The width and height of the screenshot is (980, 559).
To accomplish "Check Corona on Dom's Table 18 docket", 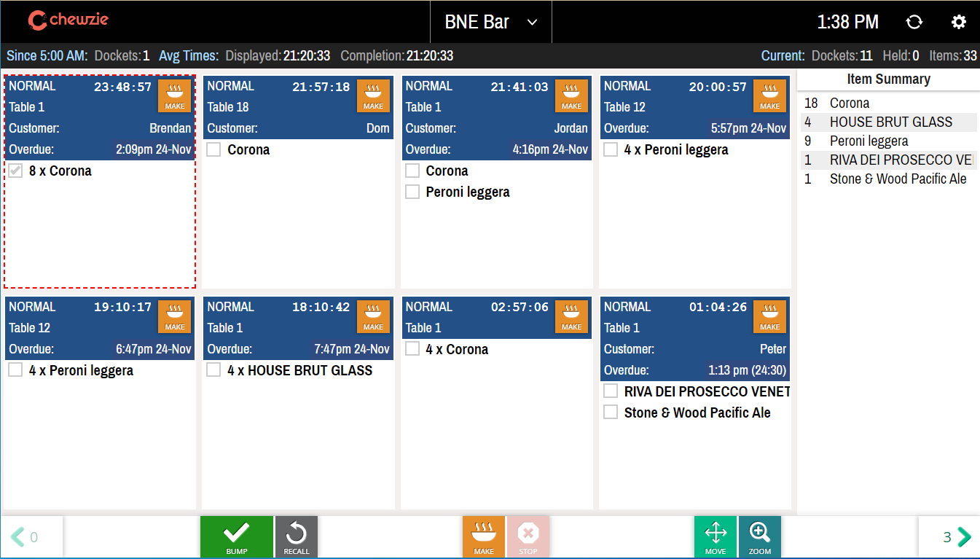I will (x=213, y=150).
